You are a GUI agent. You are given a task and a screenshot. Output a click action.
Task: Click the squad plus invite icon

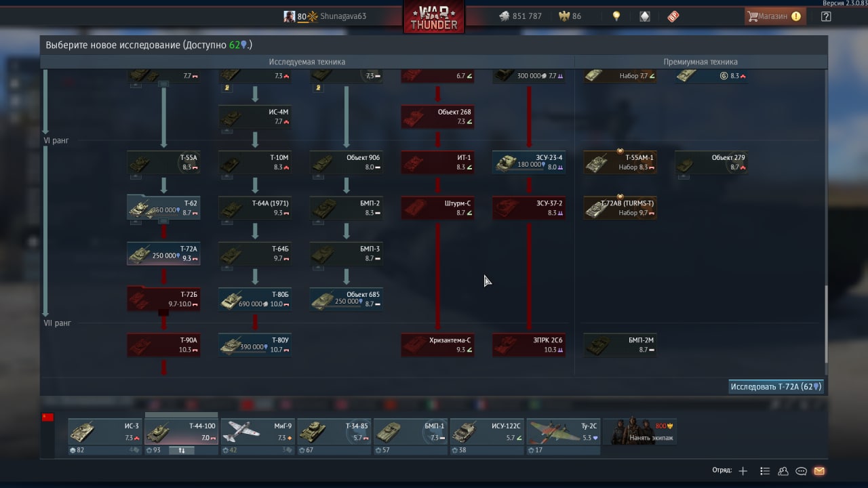(x=743, y=471)
